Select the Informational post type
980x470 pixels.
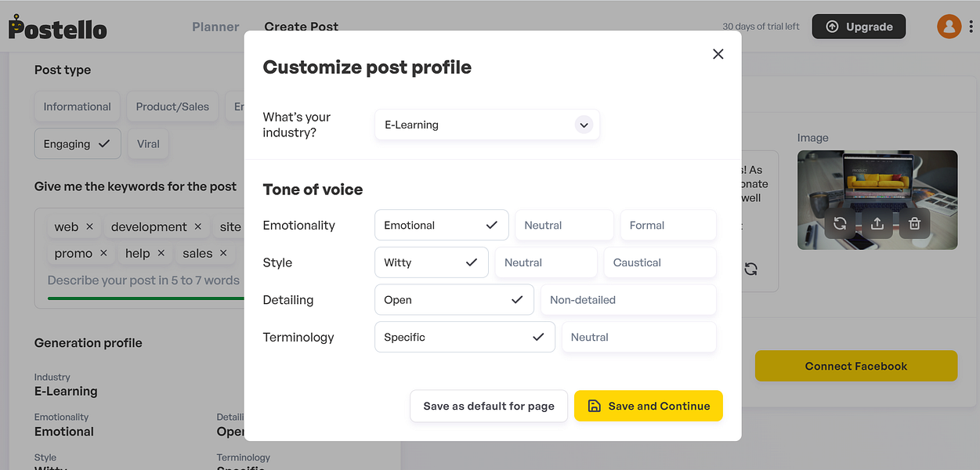[77, 107]
